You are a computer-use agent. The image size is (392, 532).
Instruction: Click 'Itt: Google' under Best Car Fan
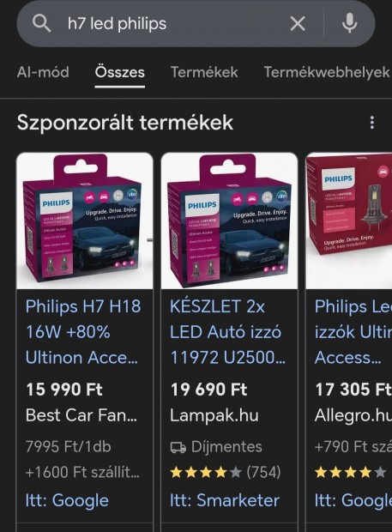67,500
